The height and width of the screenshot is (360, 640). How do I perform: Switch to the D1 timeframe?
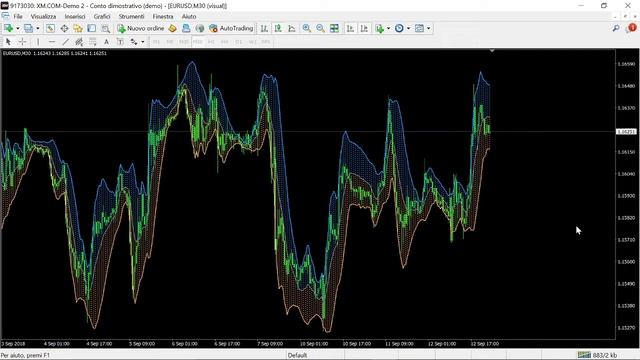click(238, 42)
